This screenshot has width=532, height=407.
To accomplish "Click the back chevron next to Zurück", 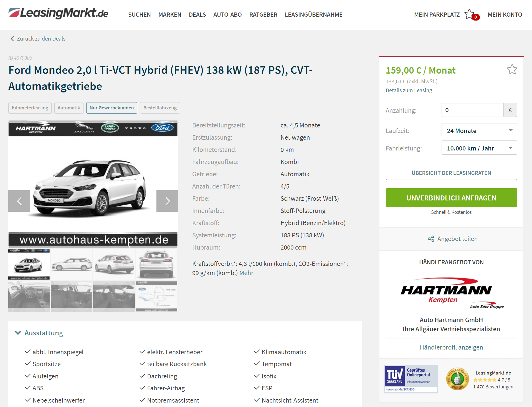I will [12, 39].
